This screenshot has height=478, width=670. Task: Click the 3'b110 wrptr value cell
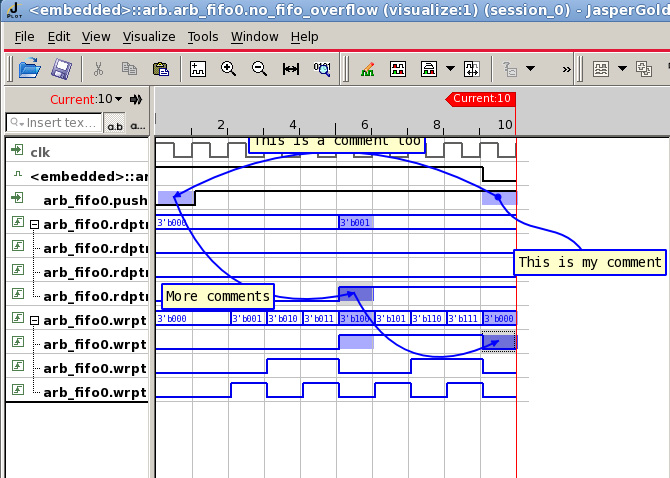coord(428,319)
